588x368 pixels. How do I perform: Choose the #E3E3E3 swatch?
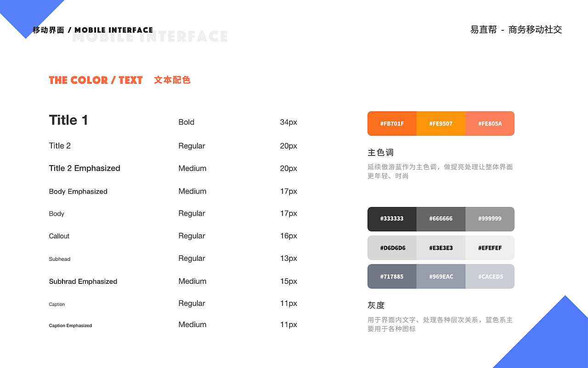(441, 248)
